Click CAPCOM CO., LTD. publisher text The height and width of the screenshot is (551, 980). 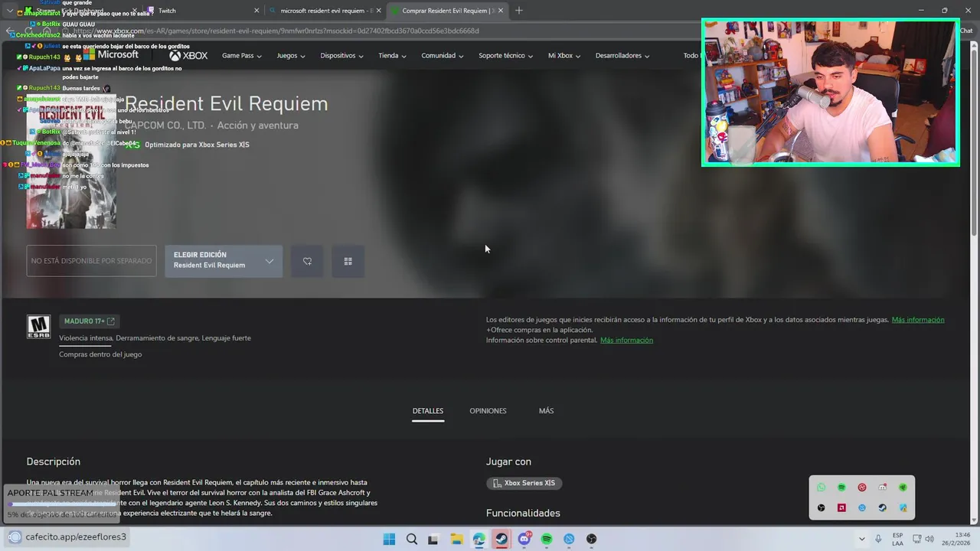point(165,126)
